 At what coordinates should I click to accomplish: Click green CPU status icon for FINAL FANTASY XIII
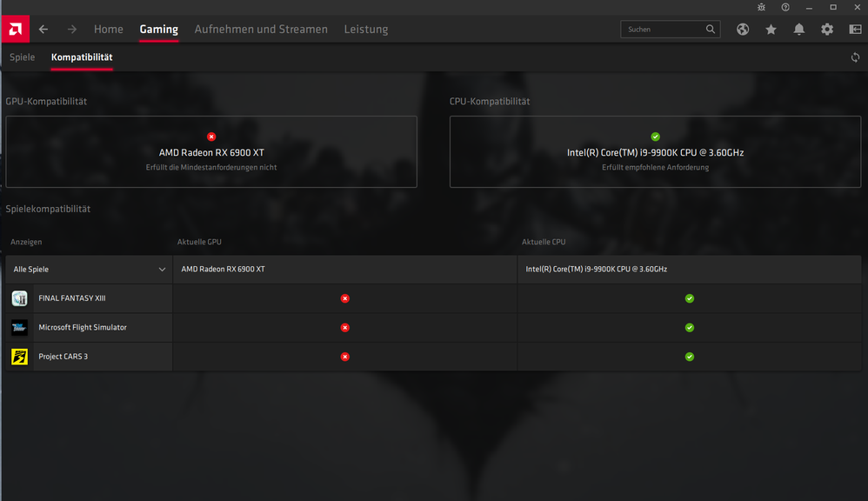[689, 298]
